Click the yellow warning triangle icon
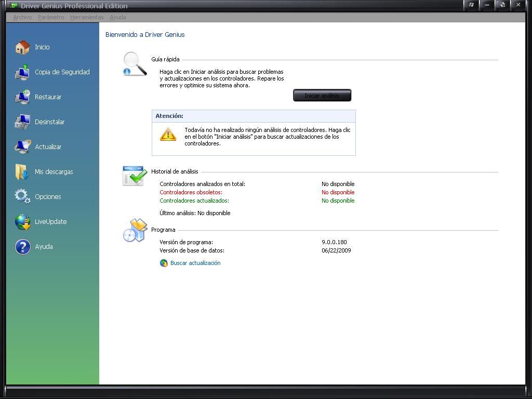Viewport: 532px width, 399px height. point(168,135)
